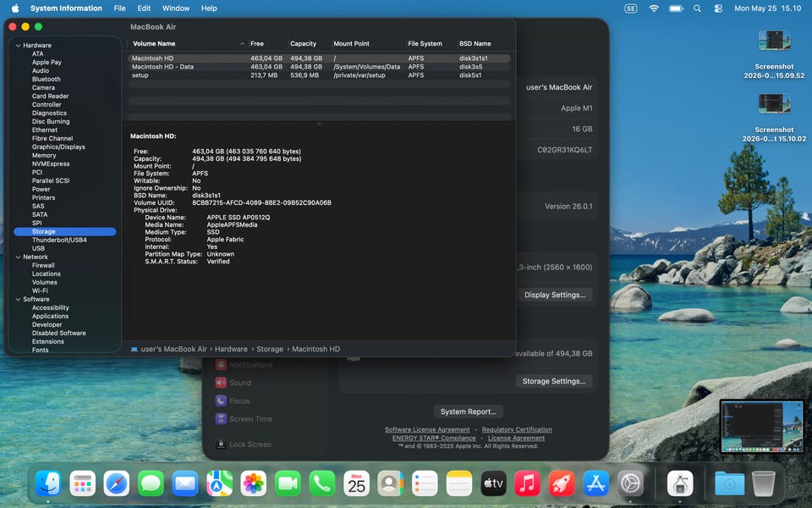
Task: Open the ENERGY STAR® Compliance link
Action: pyautogui.click(x=434, y=438)
